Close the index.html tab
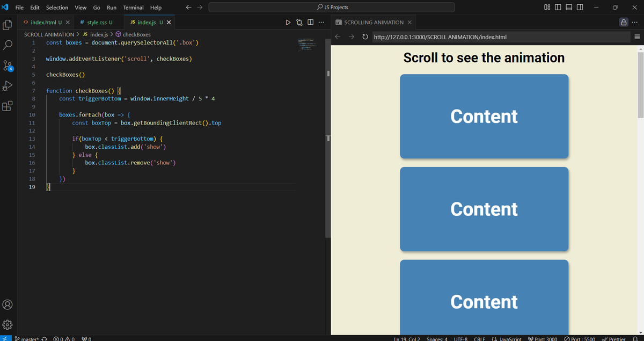644x341 pixels. click(x=67, y=23)
